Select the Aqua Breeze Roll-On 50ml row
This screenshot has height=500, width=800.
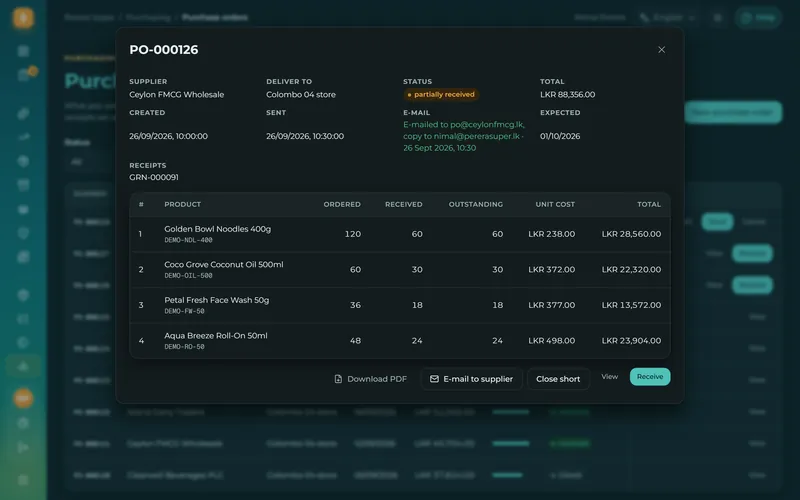400,341
